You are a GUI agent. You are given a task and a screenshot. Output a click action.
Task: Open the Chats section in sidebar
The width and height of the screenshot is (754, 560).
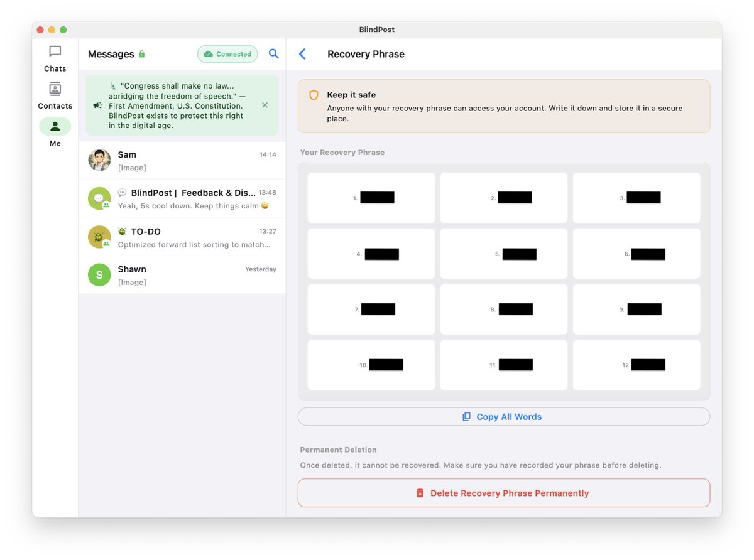pyautogui.click(x=55, y=59)
